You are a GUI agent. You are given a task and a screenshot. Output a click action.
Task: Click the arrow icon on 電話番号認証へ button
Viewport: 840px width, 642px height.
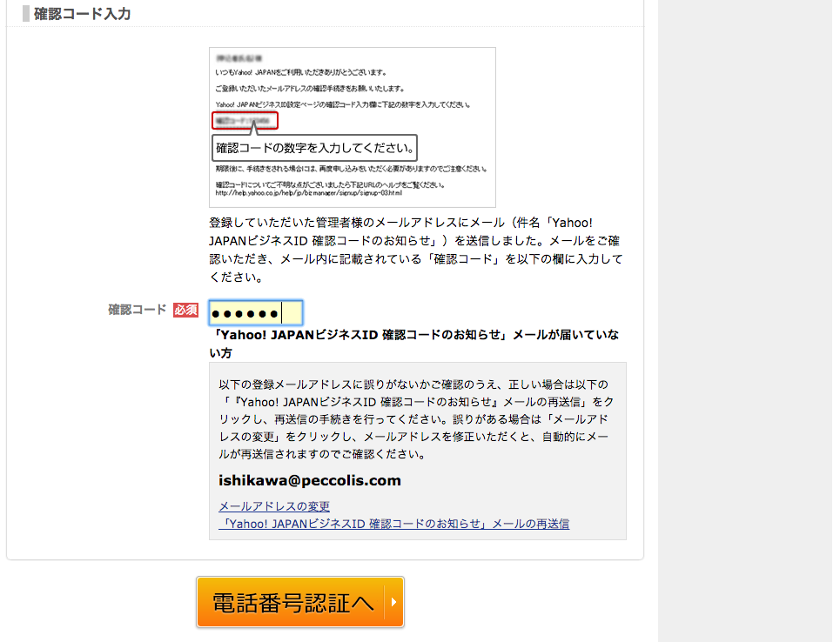393,602
